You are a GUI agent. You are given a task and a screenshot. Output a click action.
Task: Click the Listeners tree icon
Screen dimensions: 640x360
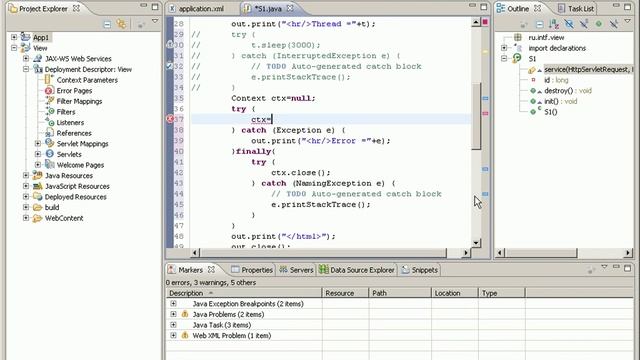pyautogui.click(x=50, y=122)
